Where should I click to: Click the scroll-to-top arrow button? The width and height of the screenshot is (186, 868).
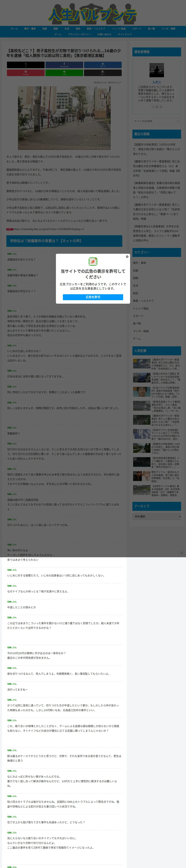pyautogui.click(x=182, y=553)
